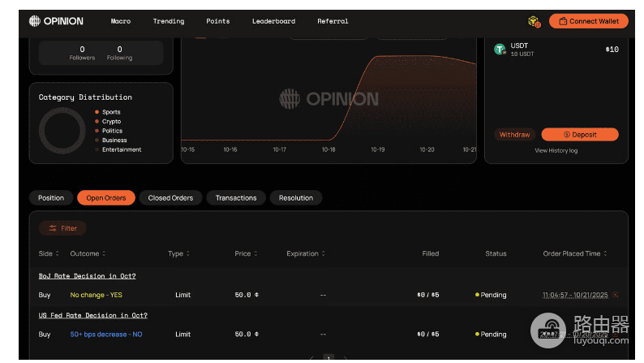
Task: Open US Fed Rate Decision in Oct? market
Action: 92,315
